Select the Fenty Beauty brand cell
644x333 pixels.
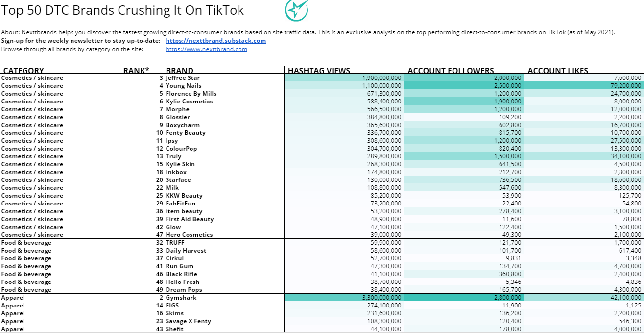186,133
